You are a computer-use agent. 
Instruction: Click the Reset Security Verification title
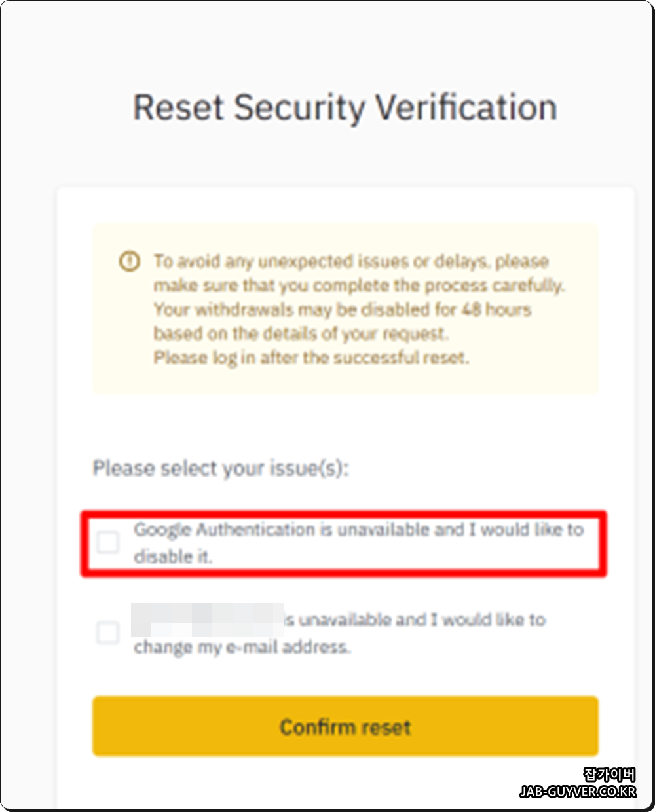[x=345, y=107]
